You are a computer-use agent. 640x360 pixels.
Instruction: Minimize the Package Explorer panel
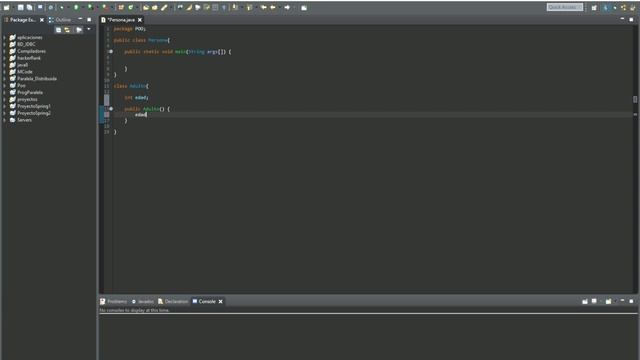(80, 19)
